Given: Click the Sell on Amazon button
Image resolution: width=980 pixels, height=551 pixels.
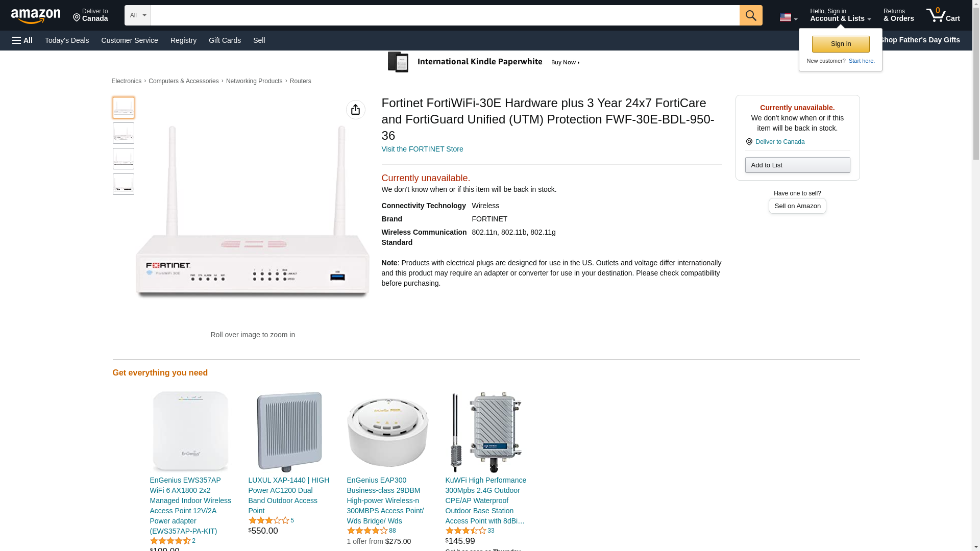Looking at the screenshot, I should 797,206.
